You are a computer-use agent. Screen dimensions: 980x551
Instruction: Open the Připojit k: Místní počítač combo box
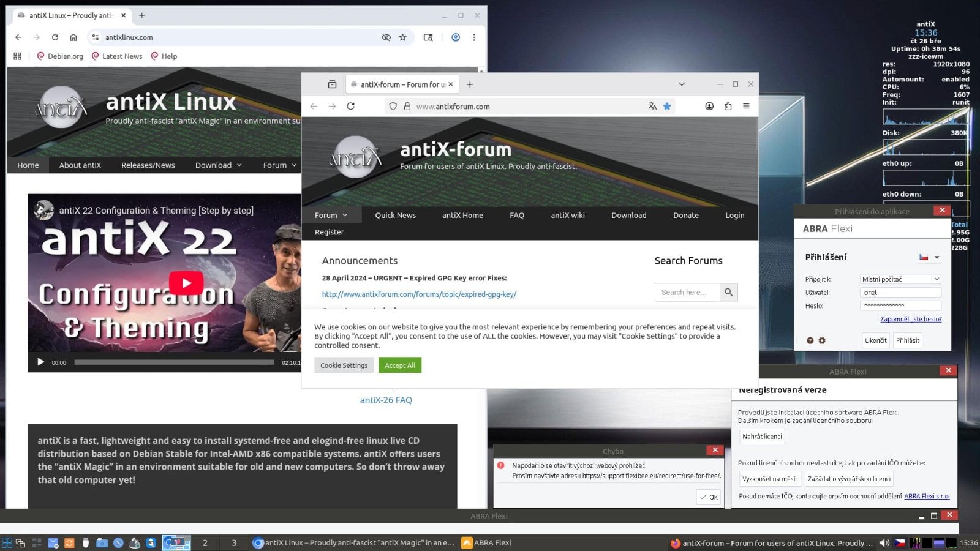click(900, 279)
